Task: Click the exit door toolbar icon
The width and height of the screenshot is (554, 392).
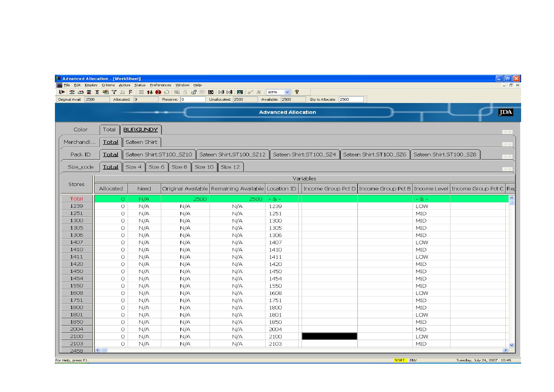Action: tap(62, 92)
